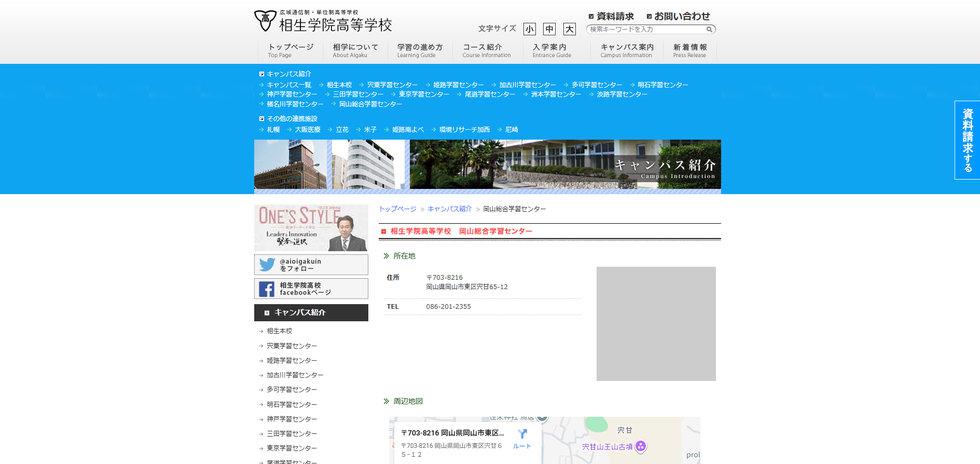The height and width of the screenshot is (464, 980).
Task: Open the キャンパス案内 Campus Information menu
Action: click(x=627, y=50)
